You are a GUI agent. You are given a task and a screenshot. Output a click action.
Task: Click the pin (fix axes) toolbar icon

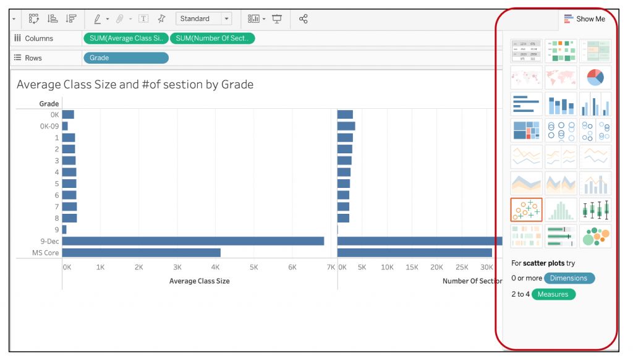(x=162, y=19)
